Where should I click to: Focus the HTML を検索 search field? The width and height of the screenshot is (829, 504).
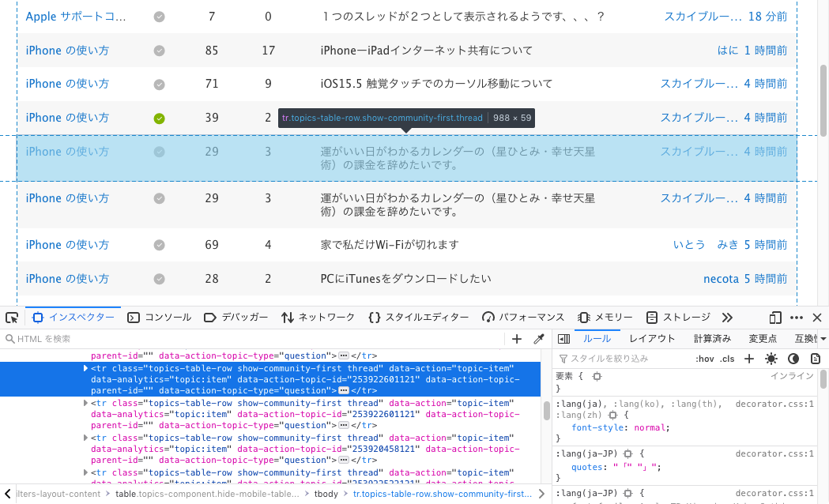[x=254, y=339]
